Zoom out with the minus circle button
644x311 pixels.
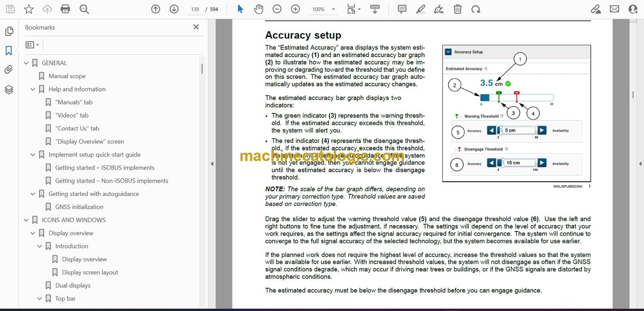[277, 9]
